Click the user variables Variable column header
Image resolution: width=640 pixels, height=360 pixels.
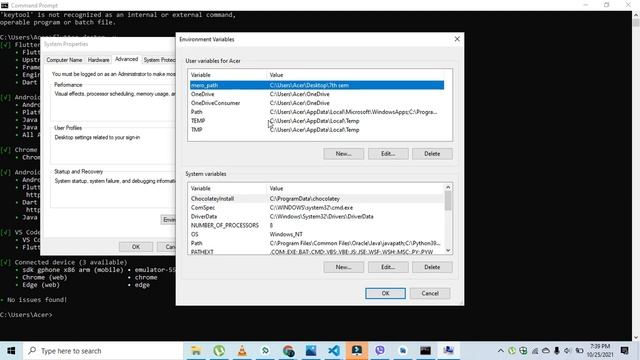227,75
